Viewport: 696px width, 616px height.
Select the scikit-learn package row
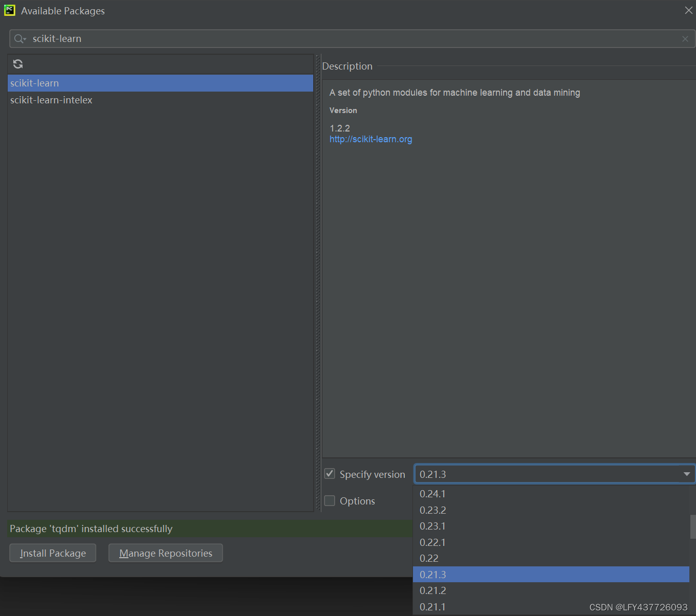pos(160,83)
